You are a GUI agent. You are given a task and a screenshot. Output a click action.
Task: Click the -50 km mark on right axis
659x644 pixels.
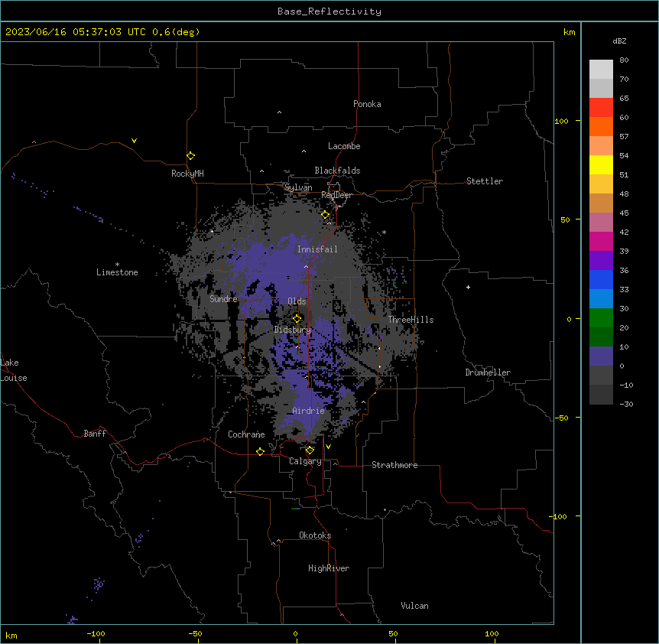coord(561,418)
